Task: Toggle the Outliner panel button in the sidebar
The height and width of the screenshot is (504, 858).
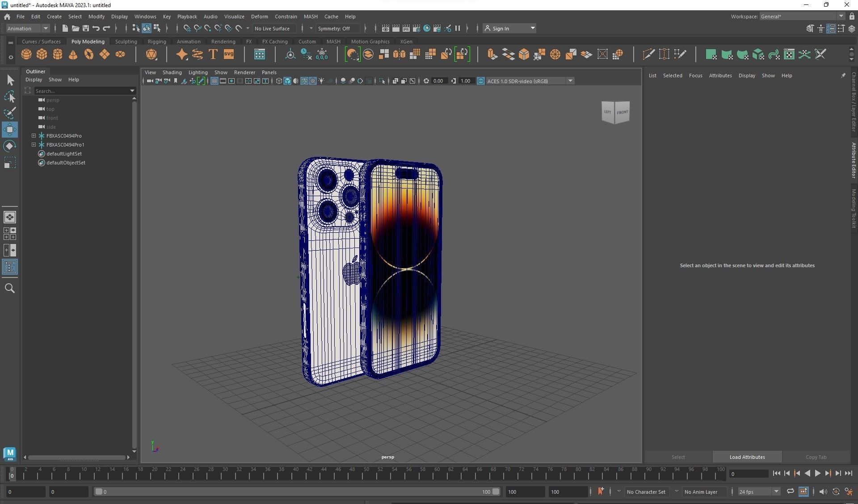Action: point(10,267)
